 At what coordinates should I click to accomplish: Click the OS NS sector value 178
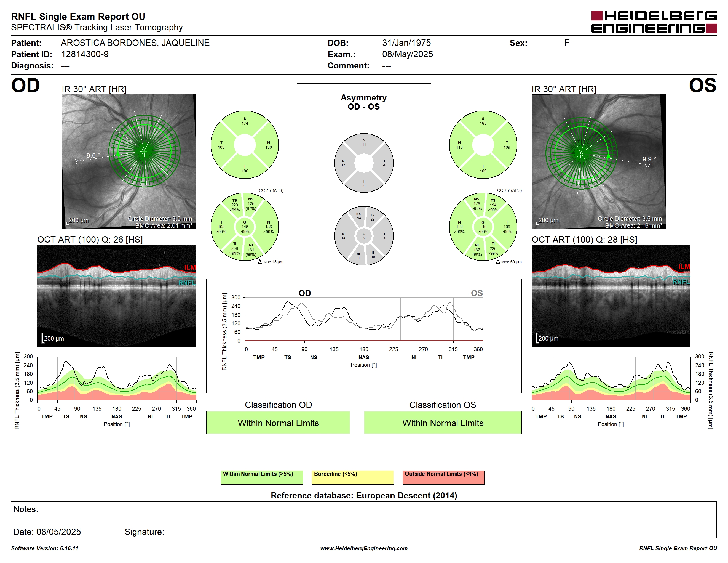click(x=477, y=204)
